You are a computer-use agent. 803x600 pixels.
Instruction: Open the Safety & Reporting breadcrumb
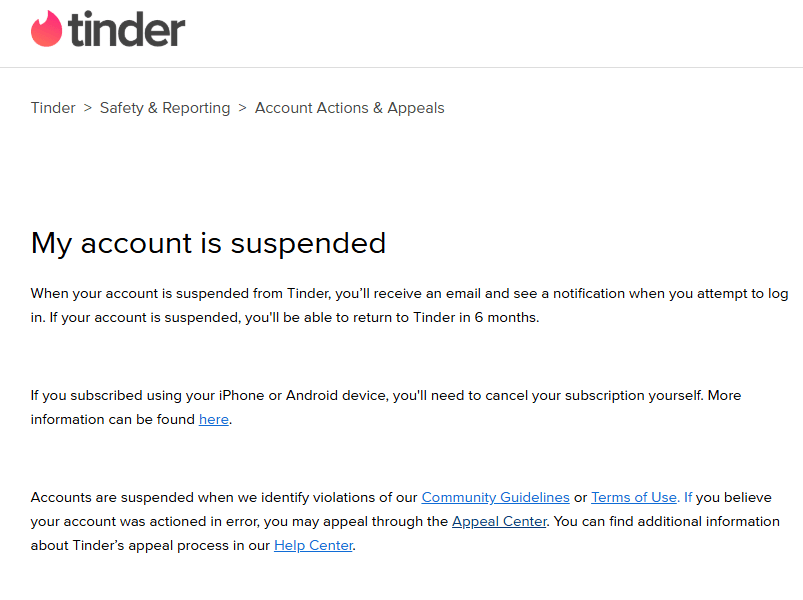165,108
